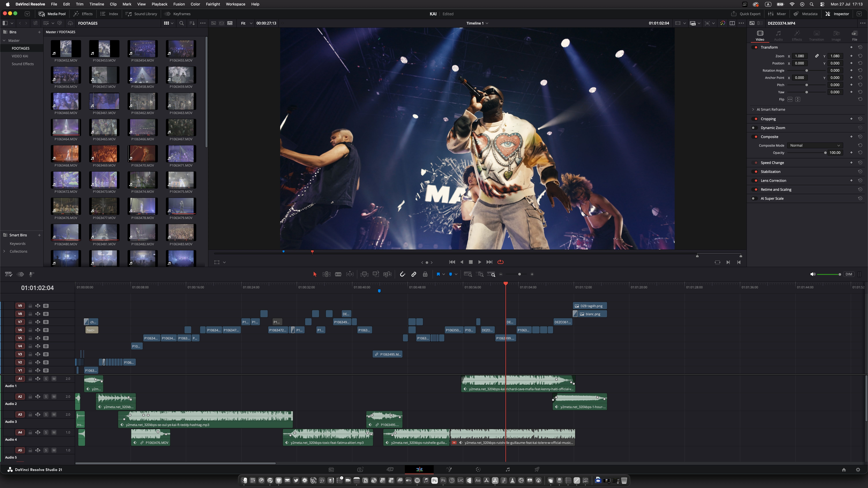Search the media pool with magnifier icon
Image resolution: width=868 pixels, height=488 pixels.
[182, 23]
